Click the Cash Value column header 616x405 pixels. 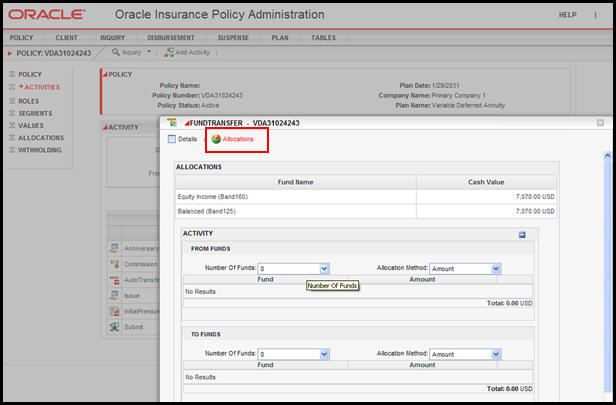486,182
